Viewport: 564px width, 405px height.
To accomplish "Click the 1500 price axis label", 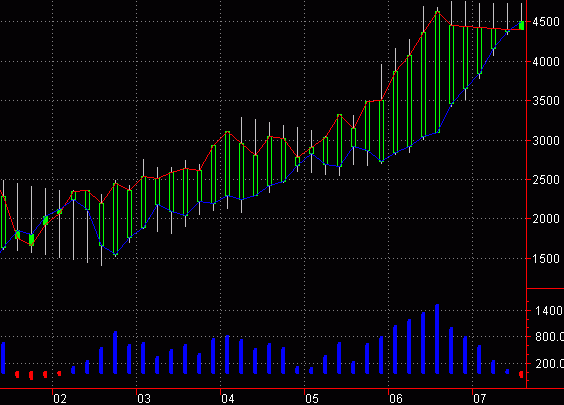I will (x=546, y=259).
